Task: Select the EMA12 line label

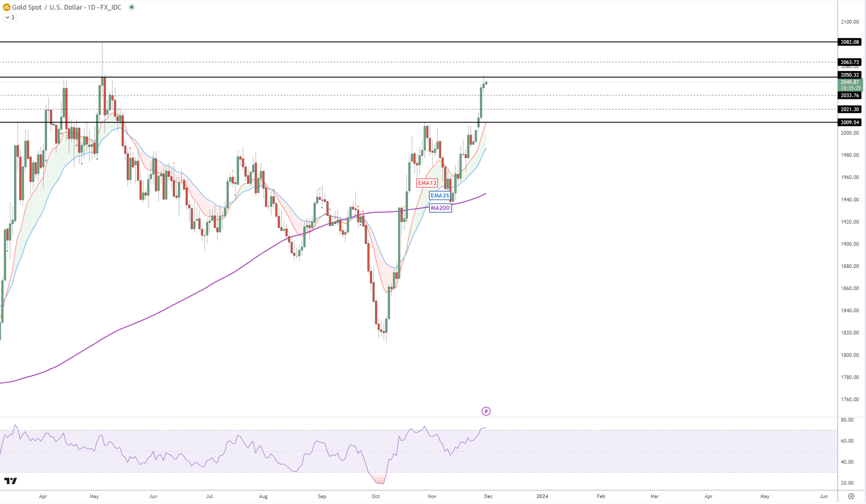Action: [x=427, y=183]
